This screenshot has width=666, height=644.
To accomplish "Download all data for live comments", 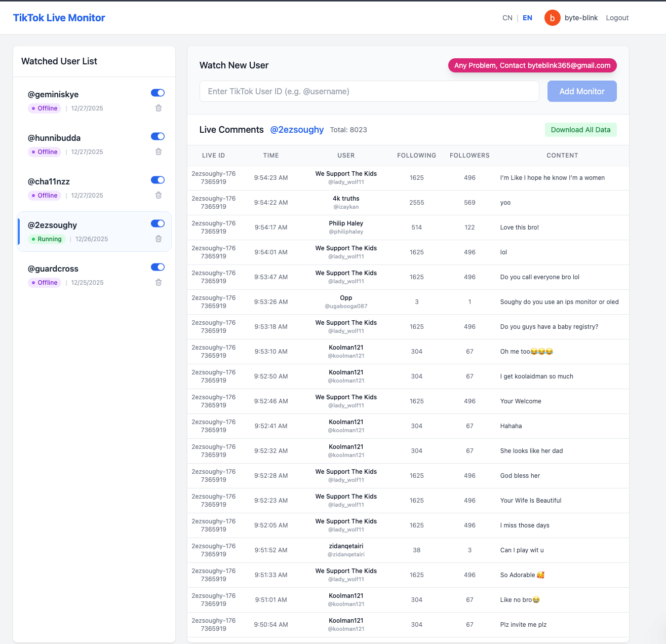I will pyautogui.click(x=580, y=130).
